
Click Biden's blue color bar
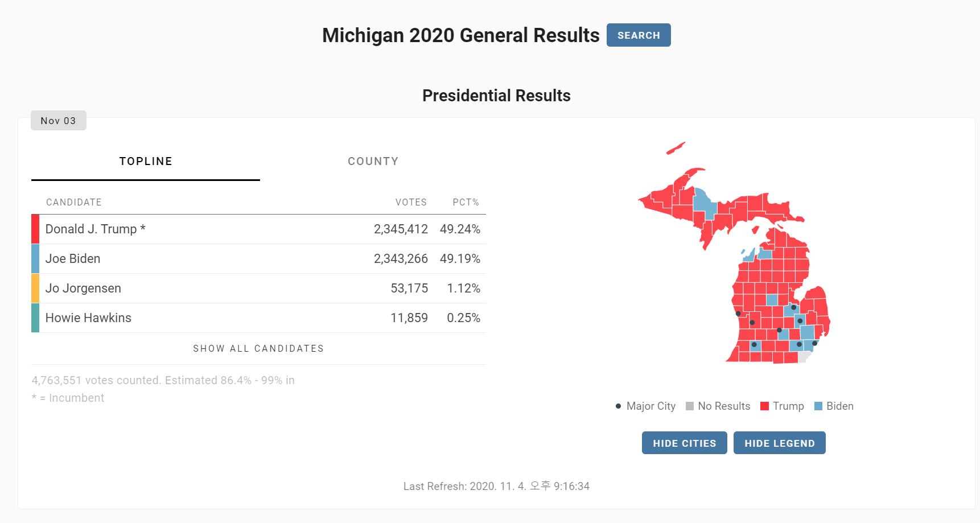[x=35, y=258]
